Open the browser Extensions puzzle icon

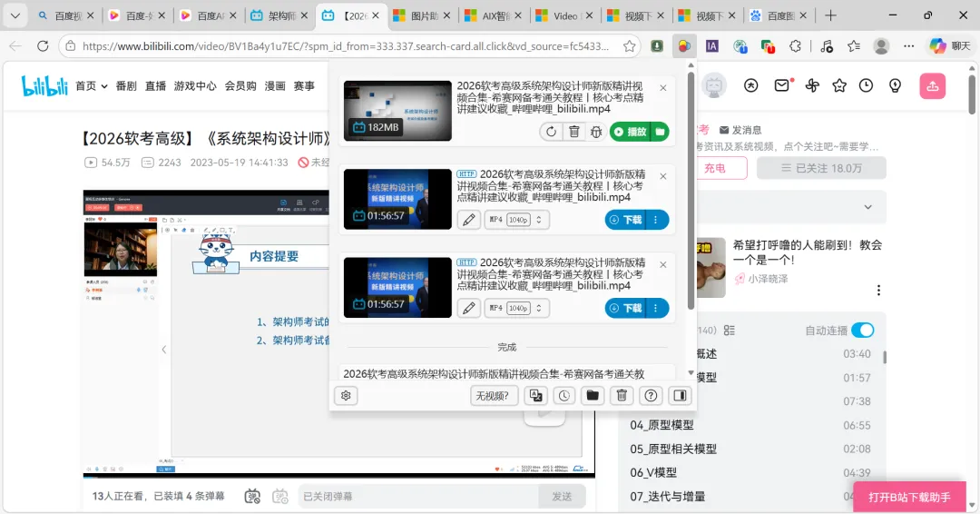coord(795,45)
